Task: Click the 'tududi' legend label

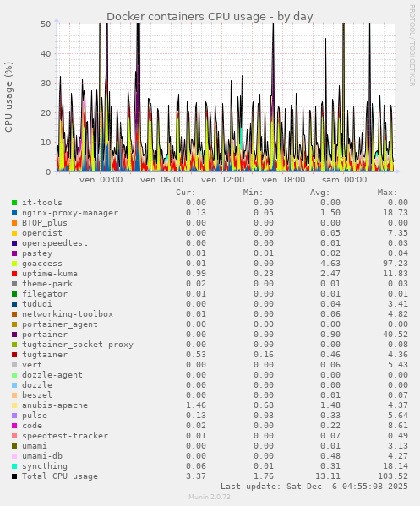Action: [37, 303]
